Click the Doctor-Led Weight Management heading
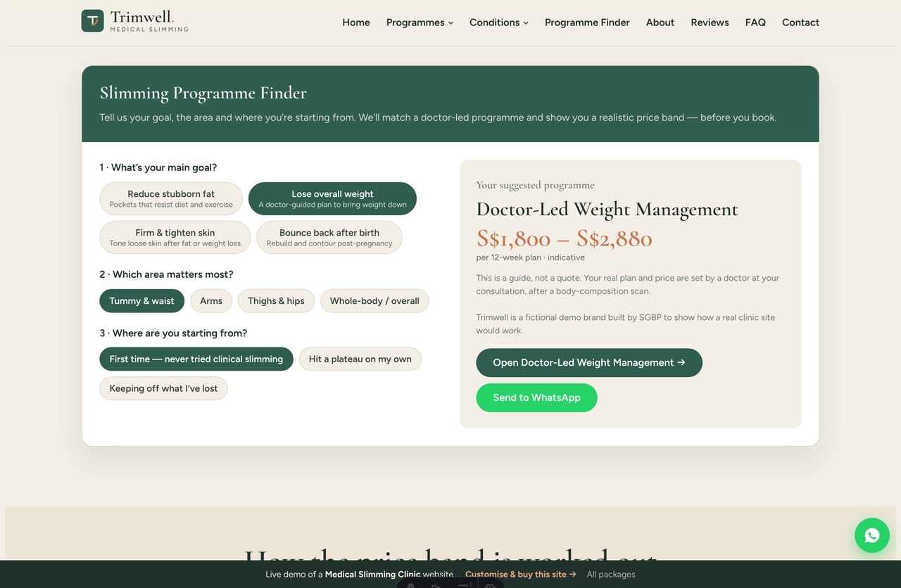 607,210
